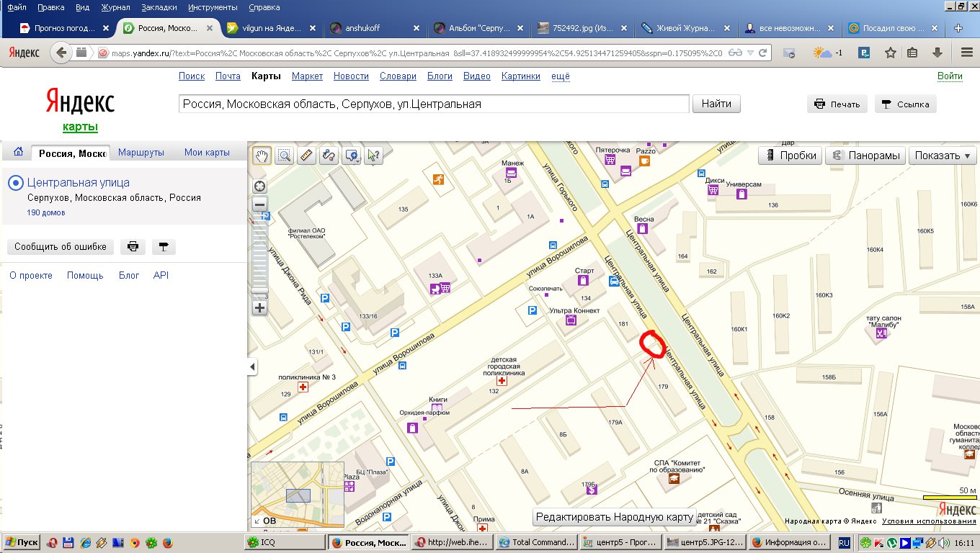Switch to ICQ in the taskbar
This screenshot has width=980, height=553.
285,542
